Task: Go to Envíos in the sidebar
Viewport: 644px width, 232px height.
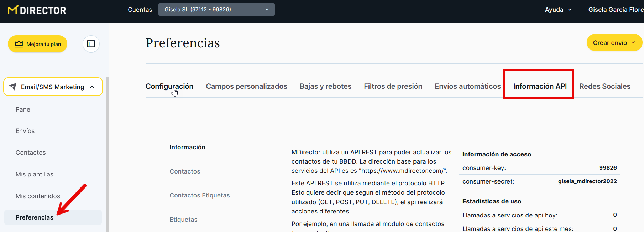Action: (25, 131)
